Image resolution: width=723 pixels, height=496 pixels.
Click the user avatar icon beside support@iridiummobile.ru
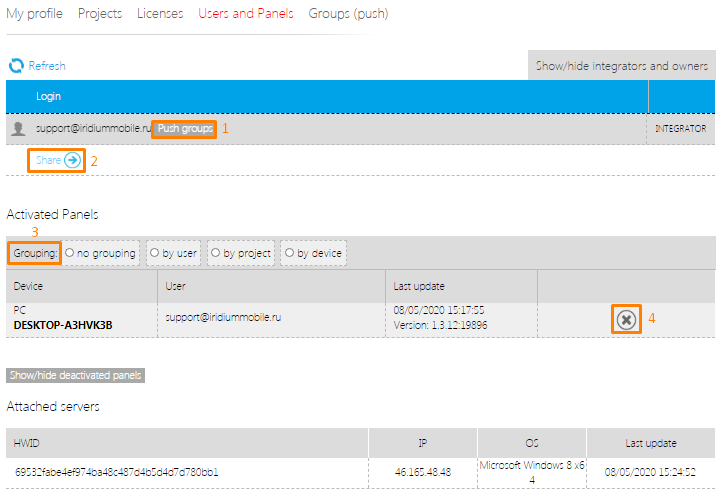point(18,129)
